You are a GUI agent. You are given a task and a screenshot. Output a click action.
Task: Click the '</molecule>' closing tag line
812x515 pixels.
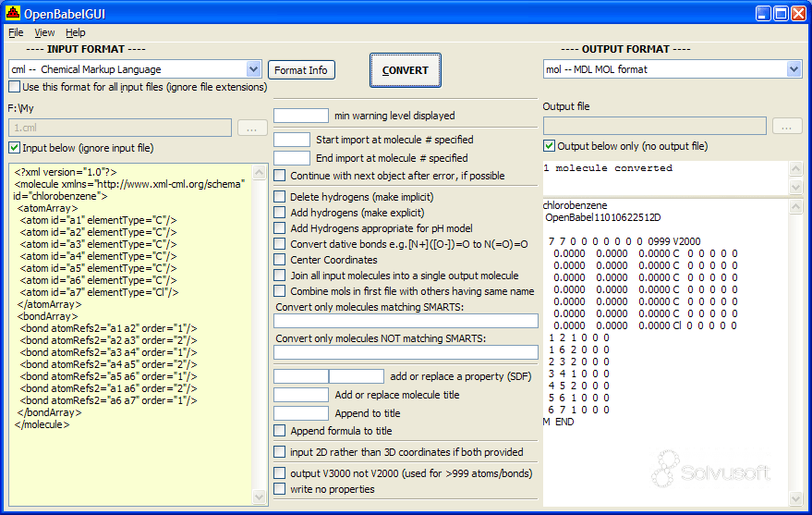tap(42, 424)
